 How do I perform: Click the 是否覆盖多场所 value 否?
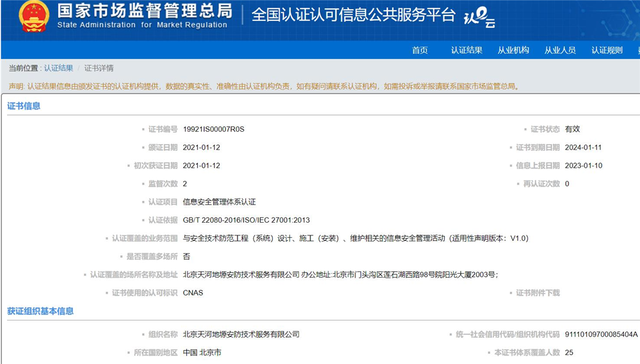click(186, 257)
